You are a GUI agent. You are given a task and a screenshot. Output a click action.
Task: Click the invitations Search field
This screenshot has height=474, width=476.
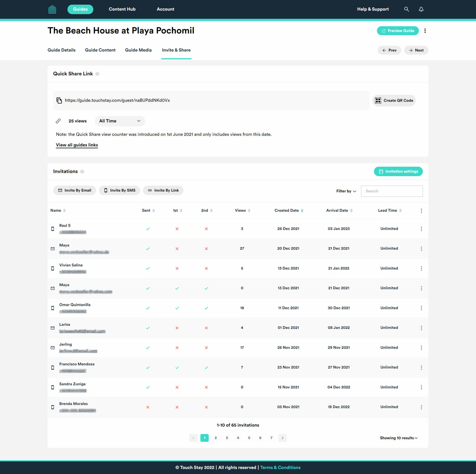click(392, 191)
